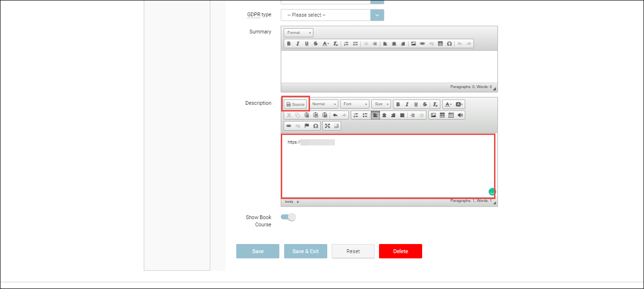Toggle italic in Summary toolbar

298,44
